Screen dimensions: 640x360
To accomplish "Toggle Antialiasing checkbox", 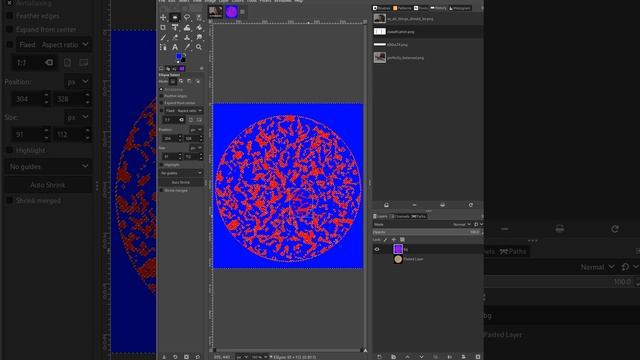I will point(161,89).
